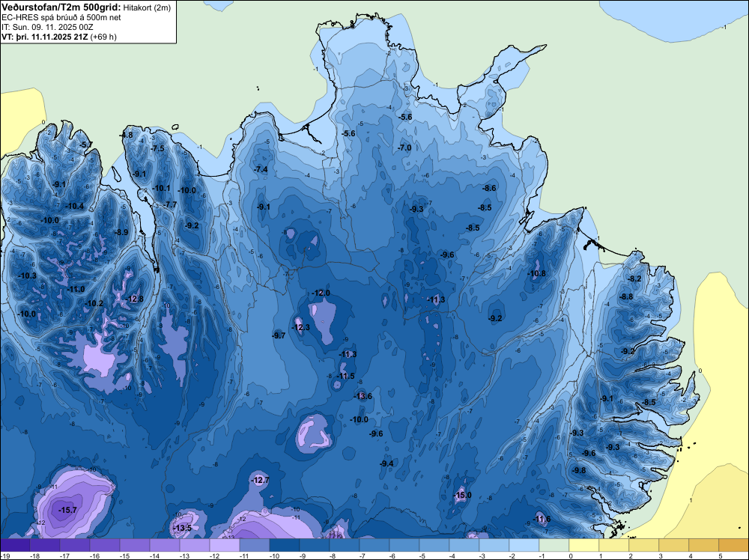The height and width of the screenshot is (560, 749).
Task: Click the -10.2 temperature label
Action: tap(94, 303)
